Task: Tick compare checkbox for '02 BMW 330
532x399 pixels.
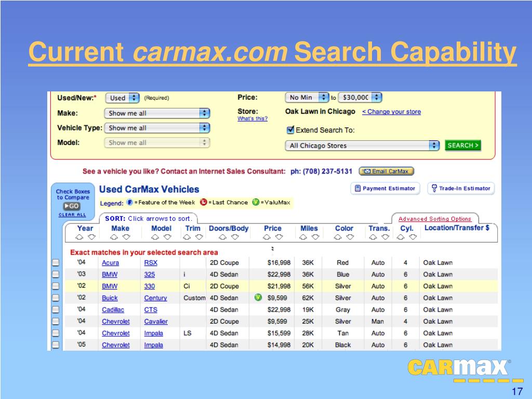Action: pyautogui.click(x=56, y=286)
